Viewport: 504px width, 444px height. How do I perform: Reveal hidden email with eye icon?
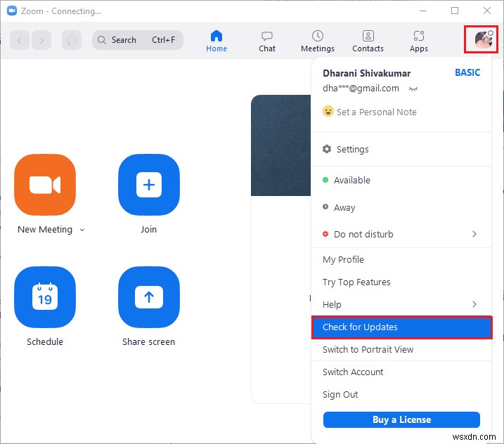click(x=413, y=89)
